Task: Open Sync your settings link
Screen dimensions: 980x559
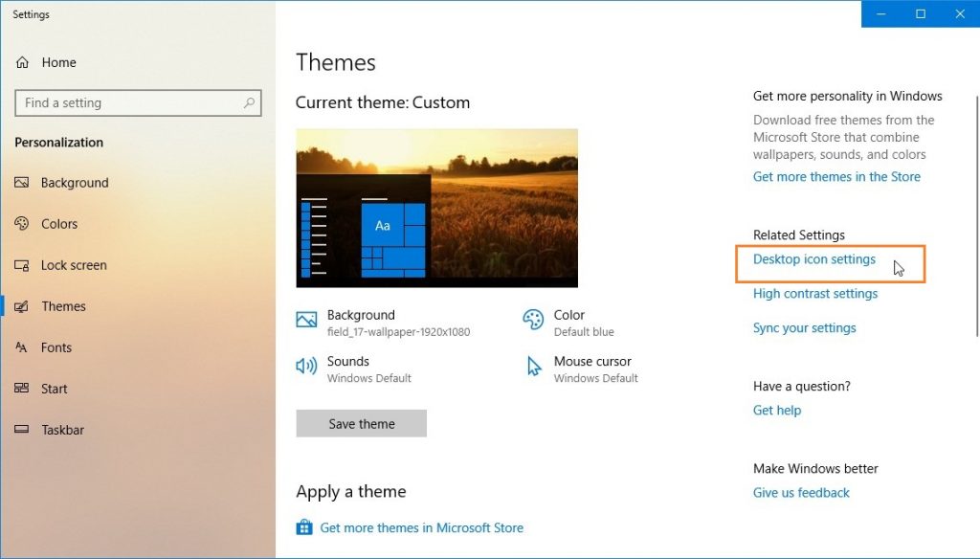Action: click(x=804, y=327)
